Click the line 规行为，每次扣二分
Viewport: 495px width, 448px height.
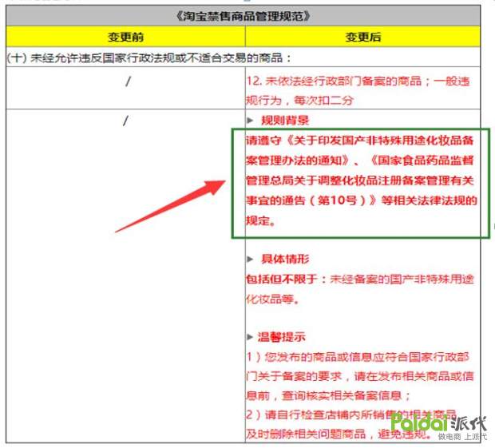[x=299, y=101]
